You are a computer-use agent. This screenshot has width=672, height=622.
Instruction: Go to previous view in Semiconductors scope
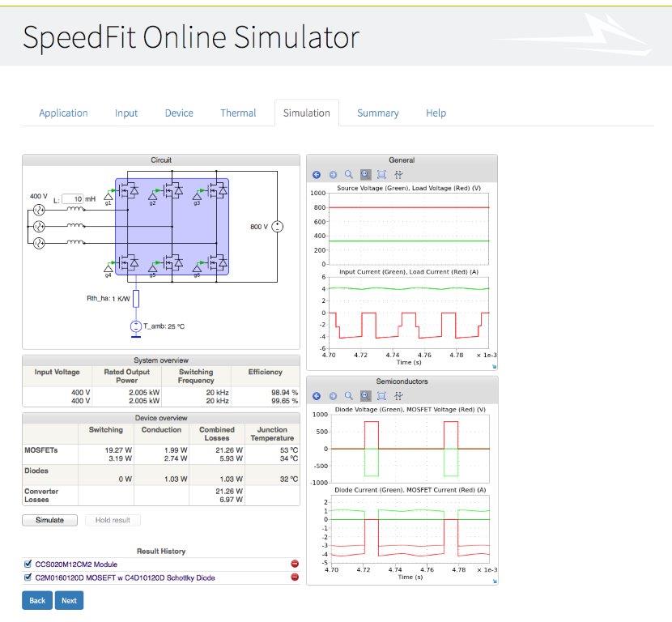click(x=317, y=396)
